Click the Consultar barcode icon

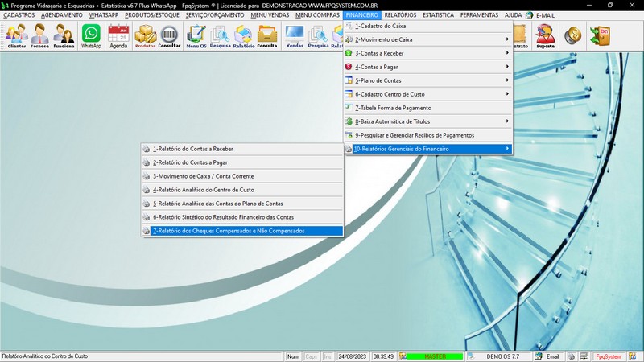click(x=169, y=35)
